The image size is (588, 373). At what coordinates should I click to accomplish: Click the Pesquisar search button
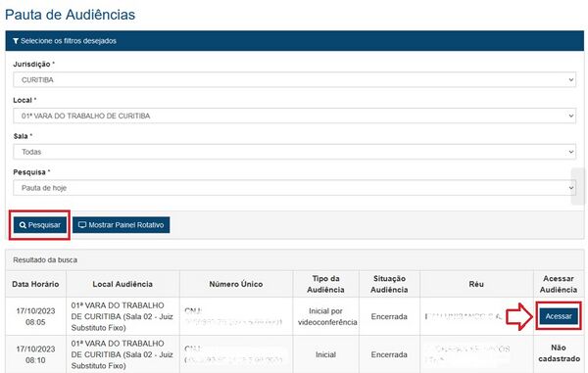(x=40, y=225)
